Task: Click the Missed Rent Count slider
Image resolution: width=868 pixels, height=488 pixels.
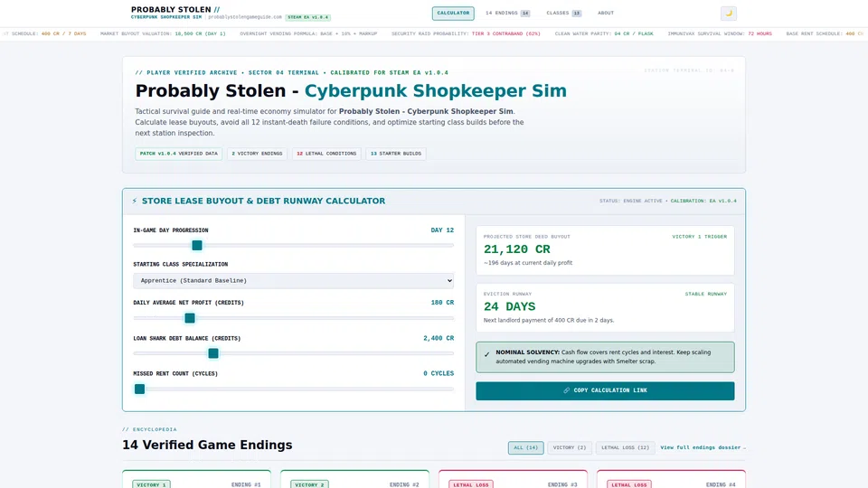Action: [293, 389]
